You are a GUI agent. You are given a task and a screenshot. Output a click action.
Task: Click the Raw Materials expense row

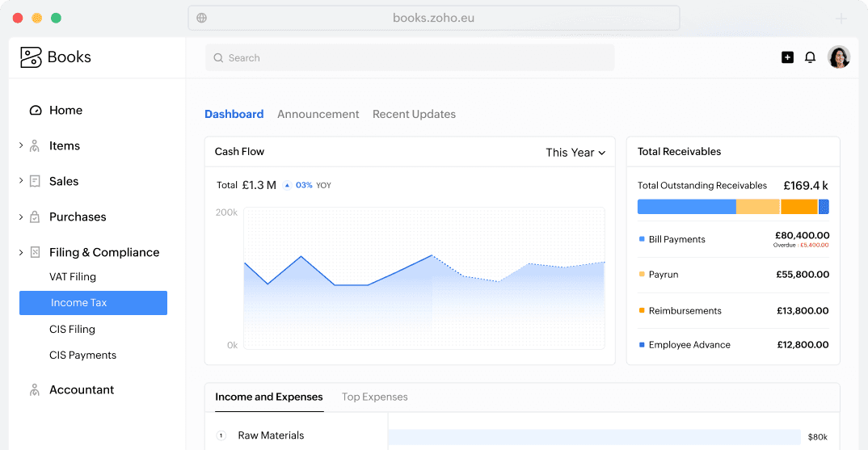(x=296, y=435)
